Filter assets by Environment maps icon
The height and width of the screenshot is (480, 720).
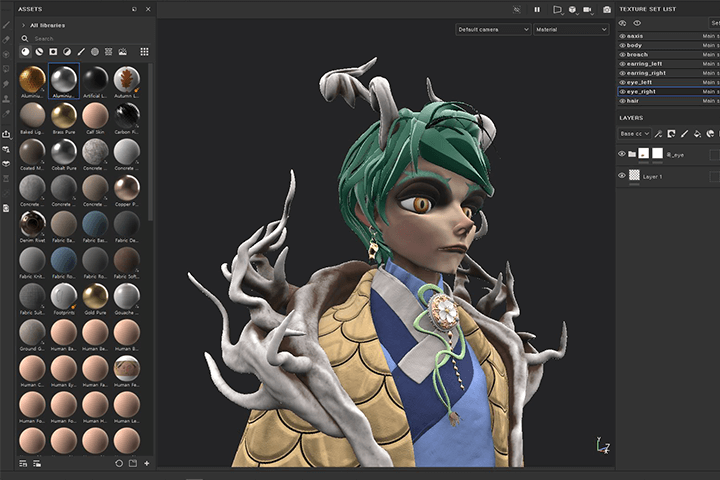[123, 52]
